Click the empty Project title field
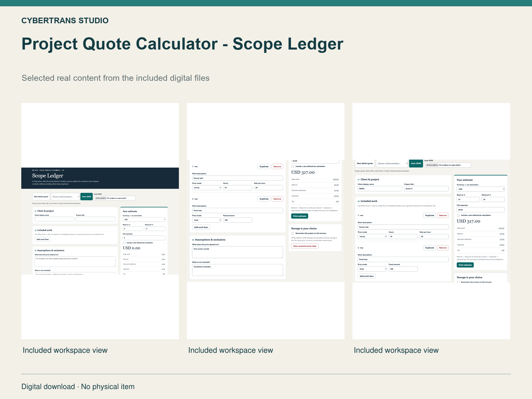Image resolution: width=532 pixels, height=399 pixels. [96, 219]
